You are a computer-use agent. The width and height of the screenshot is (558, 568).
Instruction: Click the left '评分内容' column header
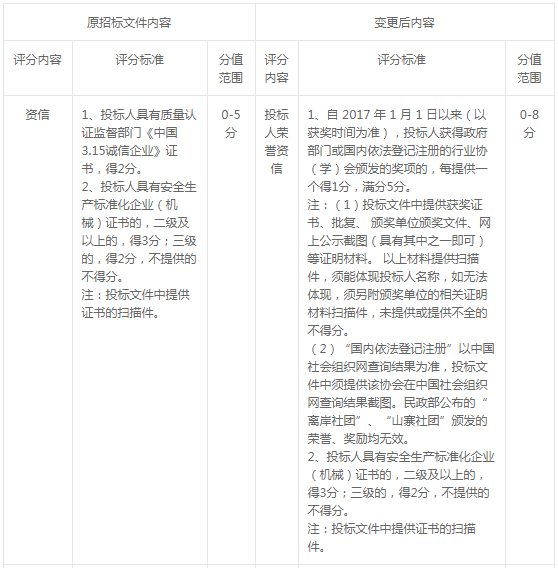click(38, 68)
